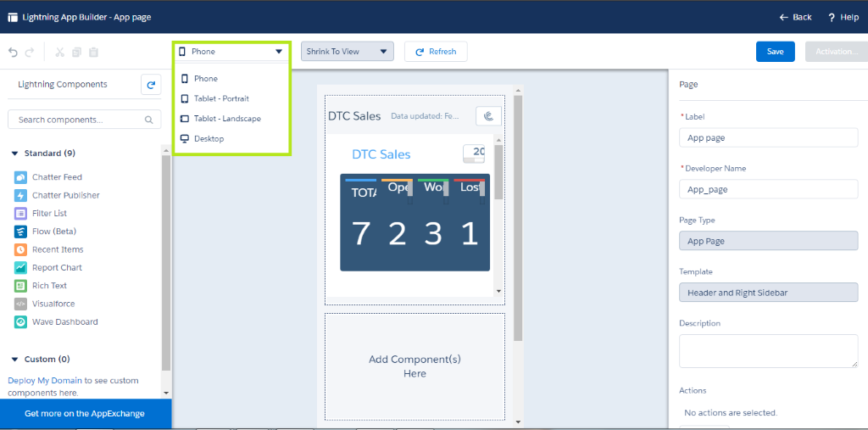This screenshot has height=430, width=868.
Task: Select the Chatter Feed label text
Action: click(x=57, y=177)
